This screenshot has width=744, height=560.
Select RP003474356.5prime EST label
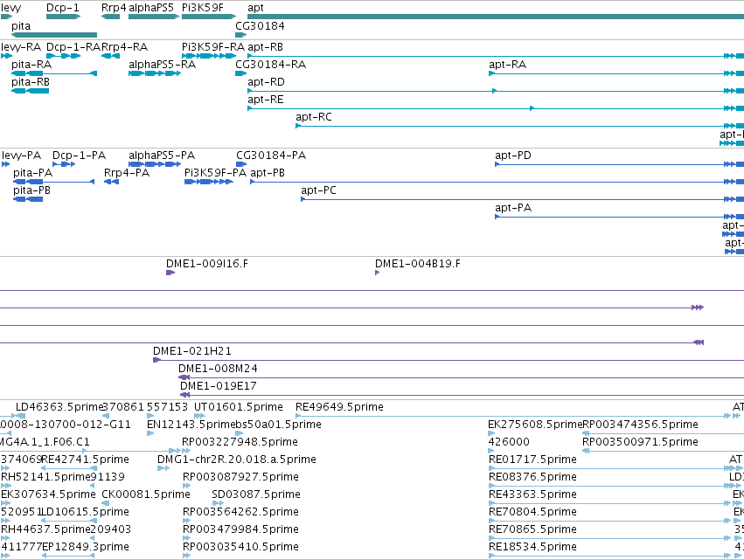pos(640,425)
